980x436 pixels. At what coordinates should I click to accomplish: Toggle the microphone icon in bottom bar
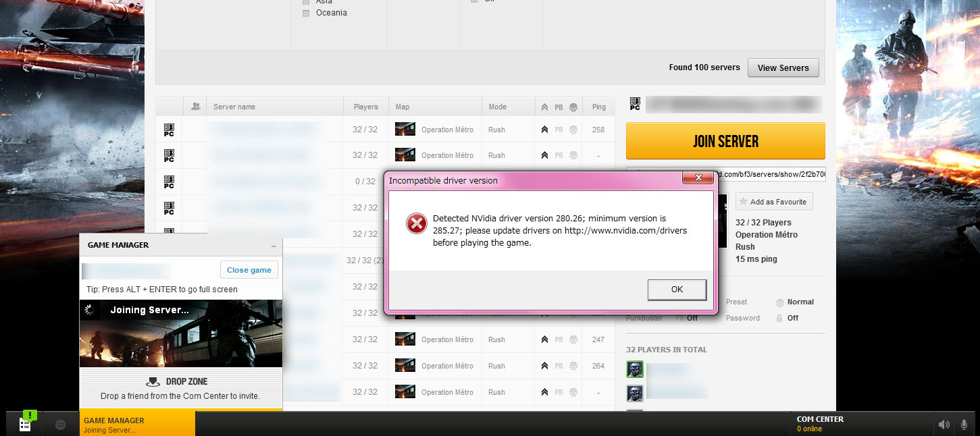964,425
